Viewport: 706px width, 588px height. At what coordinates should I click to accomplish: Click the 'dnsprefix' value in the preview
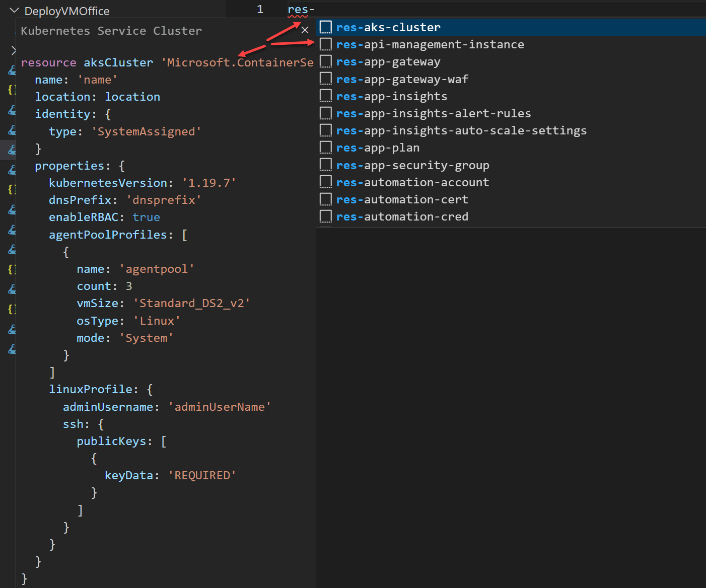[x=164, y=200]
